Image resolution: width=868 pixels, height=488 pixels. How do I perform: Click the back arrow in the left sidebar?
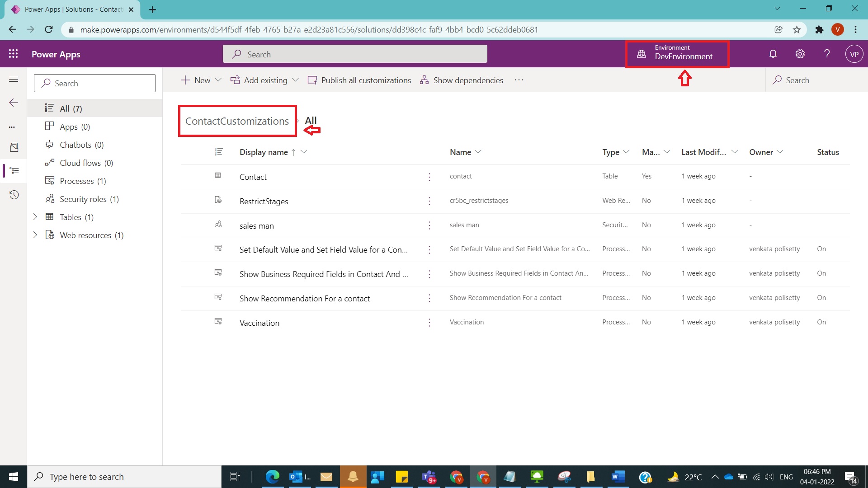click(13, 103)
